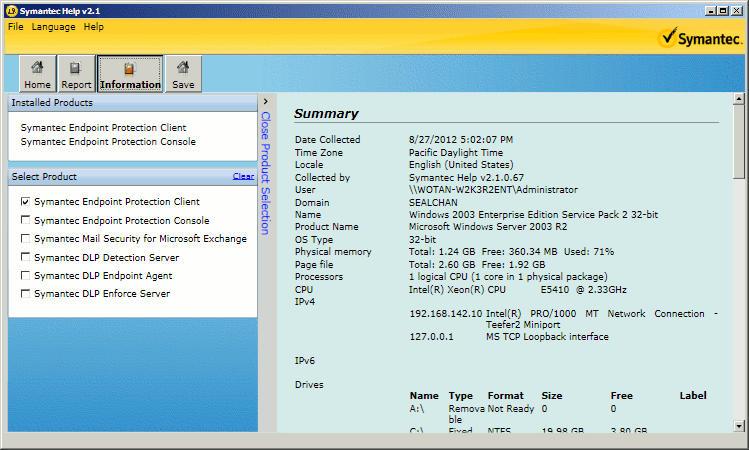
Task: Click the SEALCHAN domain value
Action: tap(433, 203)
